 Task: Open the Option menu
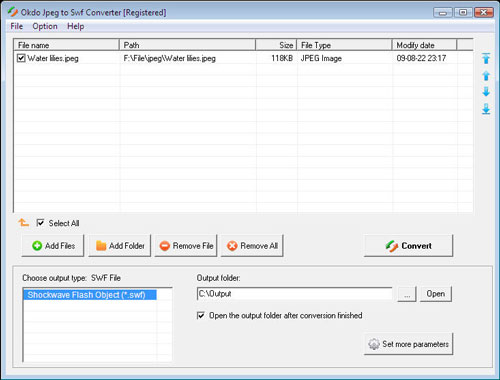point(45,26)
